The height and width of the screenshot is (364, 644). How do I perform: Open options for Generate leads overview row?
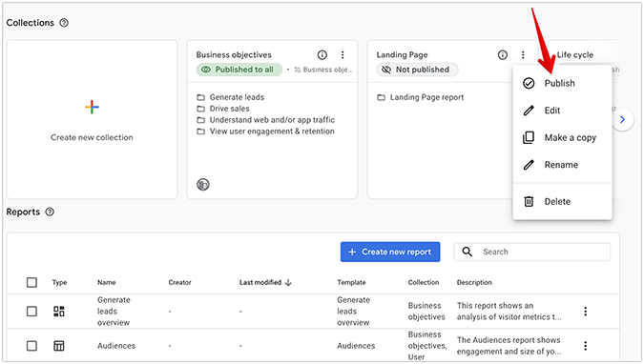coord(586,312)
